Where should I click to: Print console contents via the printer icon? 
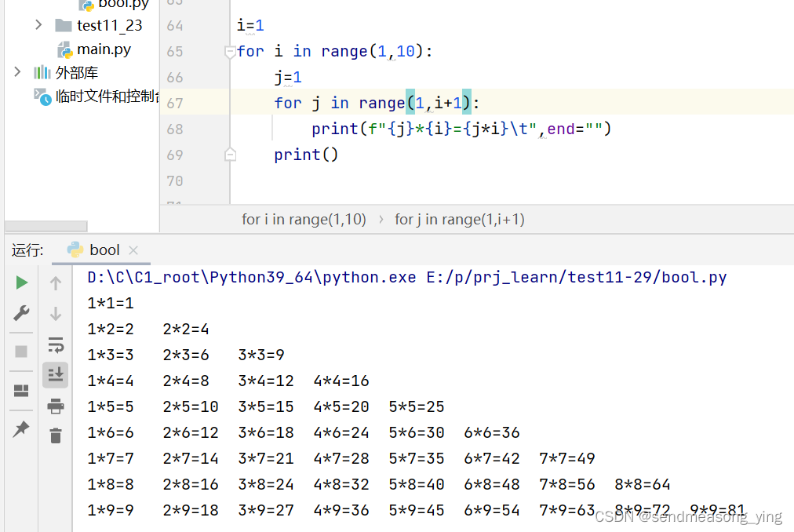(x=55, y=406)
